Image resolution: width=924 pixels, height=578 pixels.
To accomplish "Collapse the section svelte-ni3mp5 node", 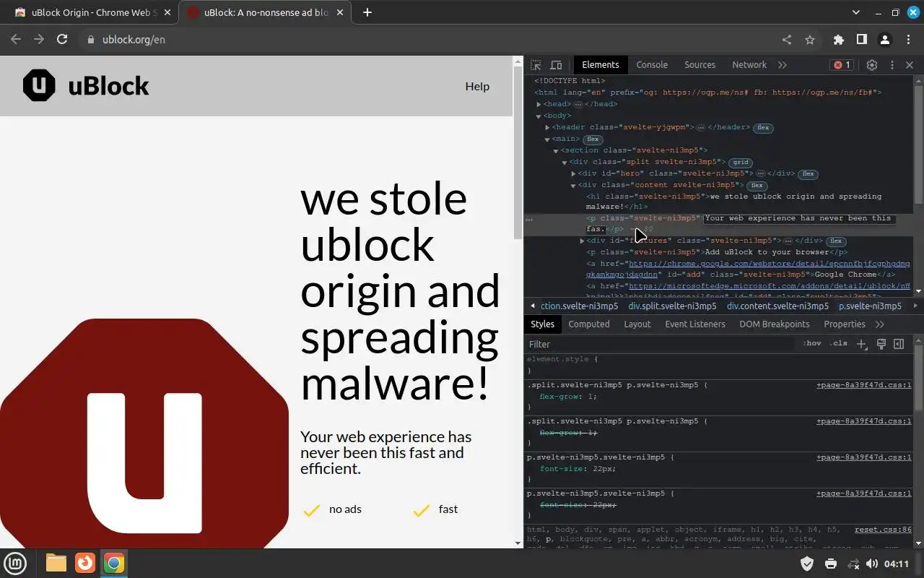I will (x=556, y=150).
